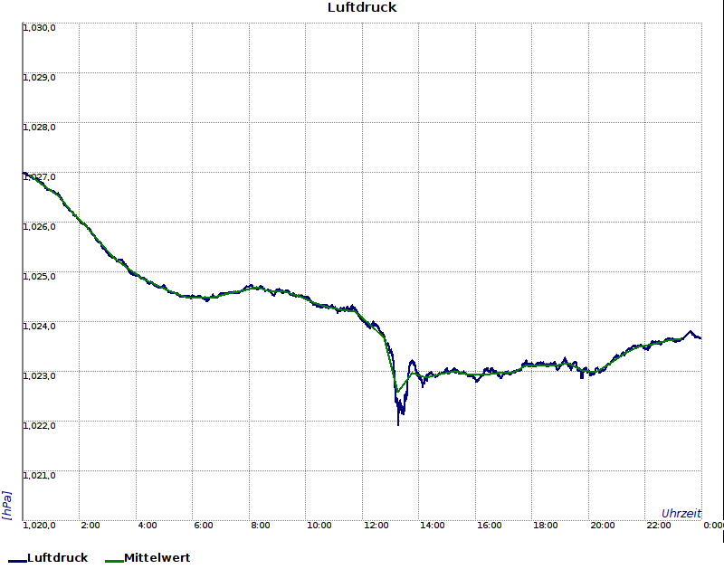Click the 14:00 time label
This screenshot has height=588, width=724.
pos(433,526)
